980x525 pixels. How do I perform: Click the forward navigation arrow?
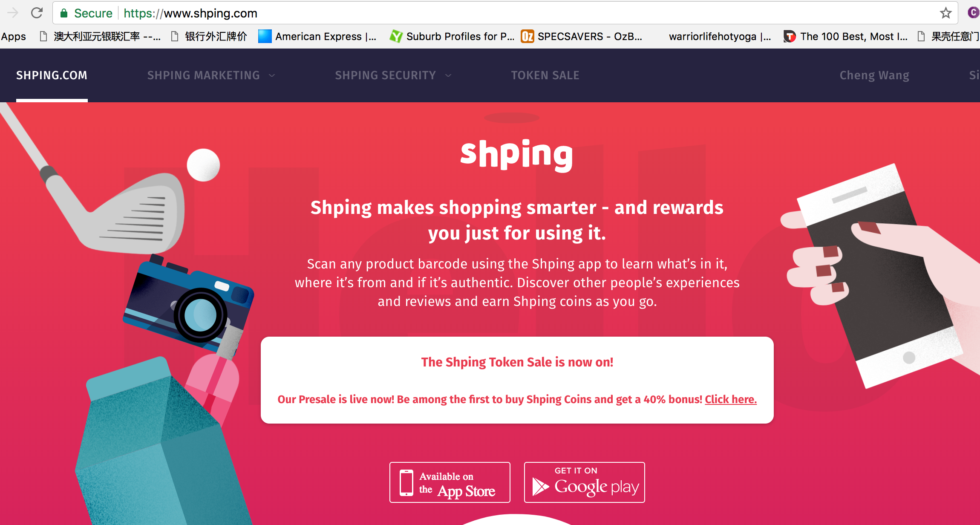[x=13, y=13]
